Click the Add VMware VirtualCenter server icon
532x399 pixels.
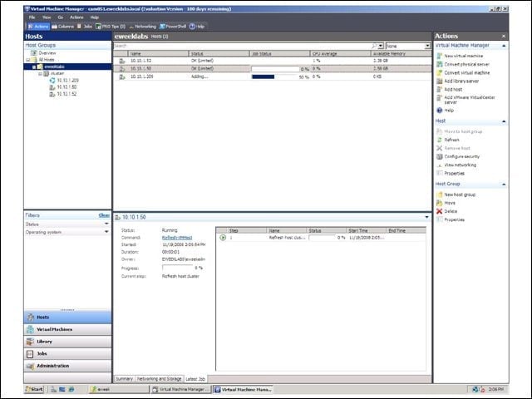[x=440, y=98]
